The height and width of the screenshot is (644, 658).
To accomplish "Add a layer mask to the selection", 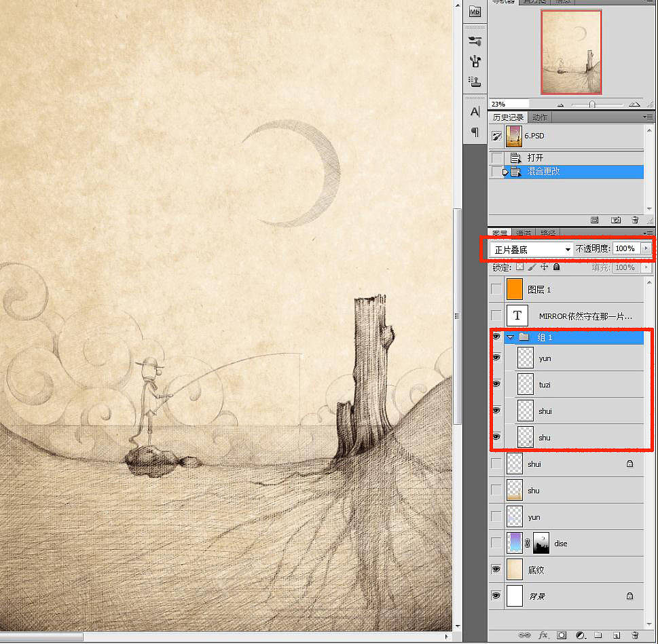I will click(x=562, y=635).
